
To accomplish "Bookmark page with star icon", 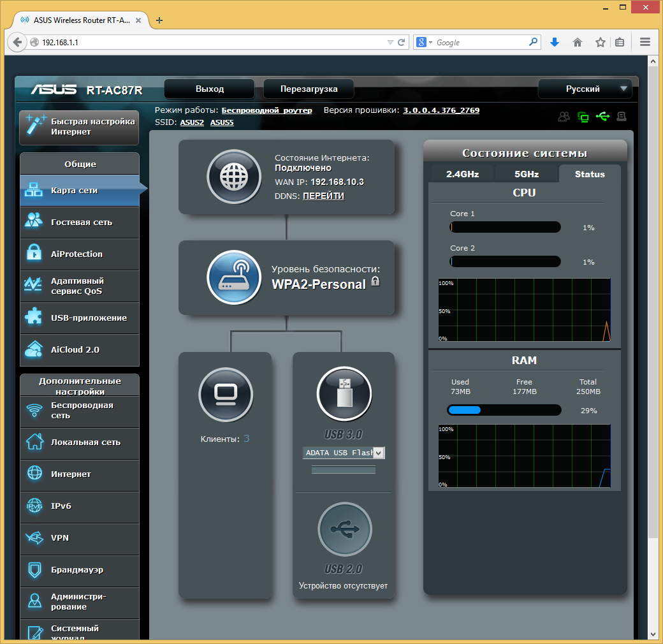I will [x=600, y=42].
